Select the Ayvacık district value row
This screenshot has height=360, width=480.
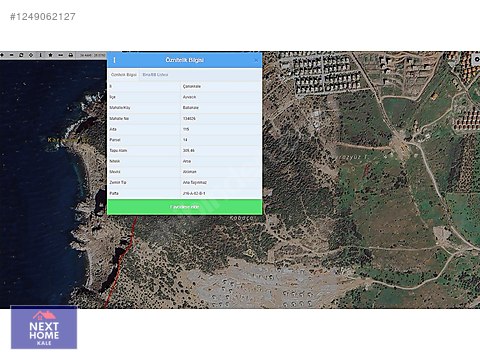click(x=185, y=97)
